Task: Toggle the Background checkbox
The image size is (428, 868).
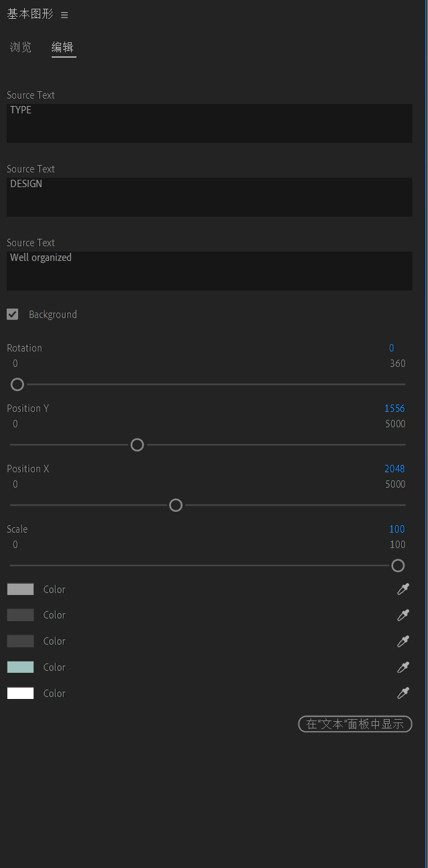Action: coord(13,315)
